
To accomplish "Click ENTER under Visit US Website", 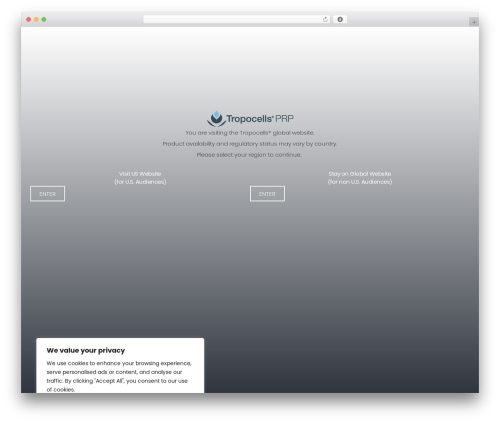I will point(47,194).
